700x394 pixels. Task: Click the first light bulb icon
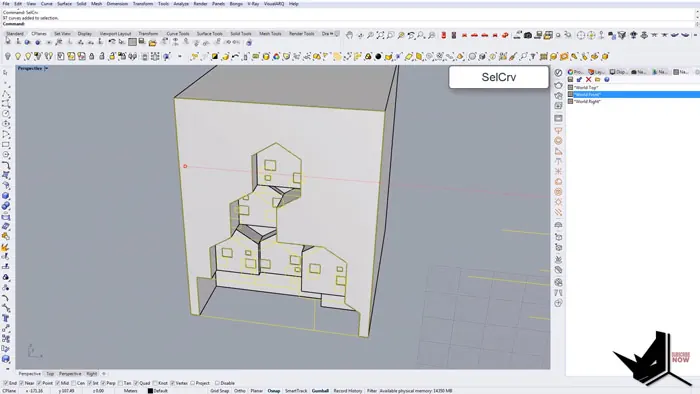tap(8, 56)
